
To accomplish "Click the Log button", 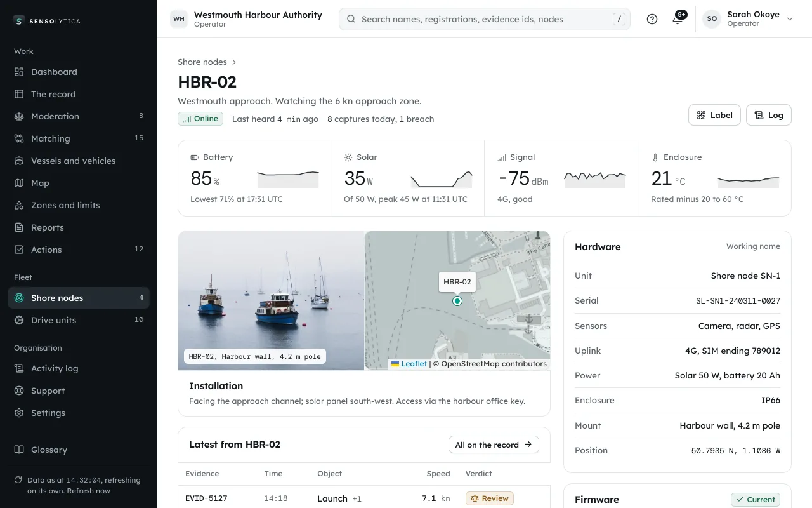I will click(769, 115).
